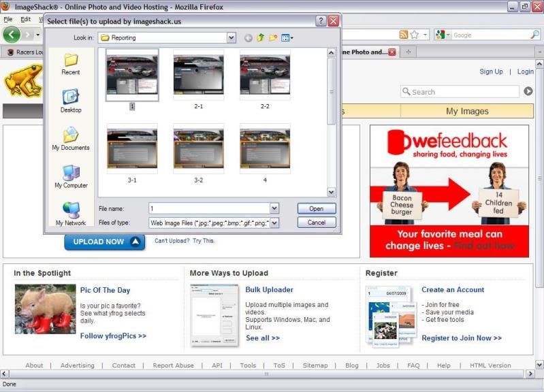This screenshot has height=392, width=544.
Task: Open the Files of type dropdown
Action: [x=274, y=223]
